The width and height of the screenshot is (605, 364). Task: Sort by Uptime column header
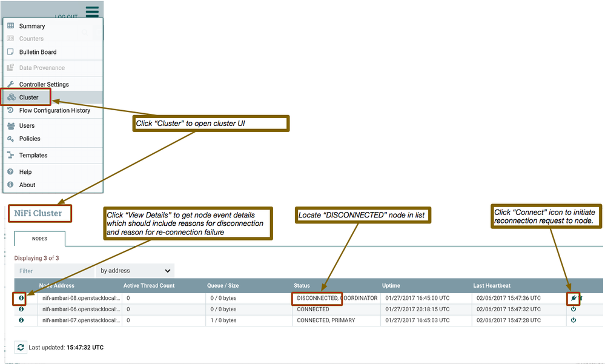coord(391,286)
